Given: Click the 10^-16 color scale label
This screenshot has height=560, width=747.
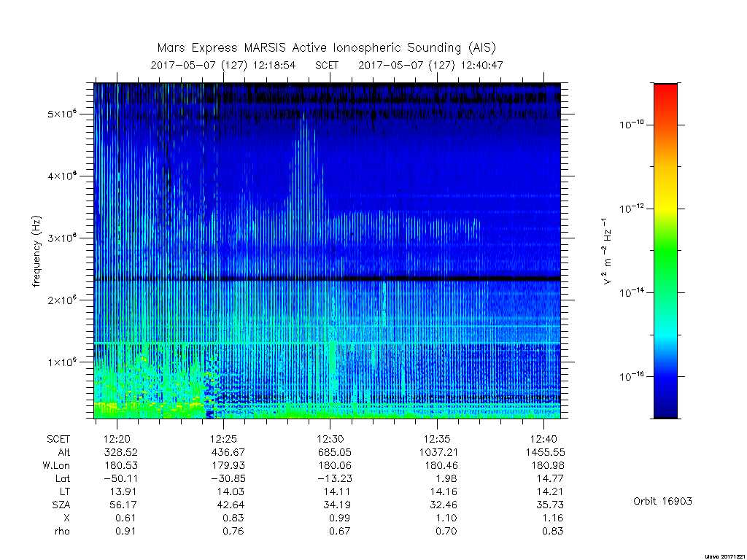Looking at the screenshot, I should click(632, 376).
